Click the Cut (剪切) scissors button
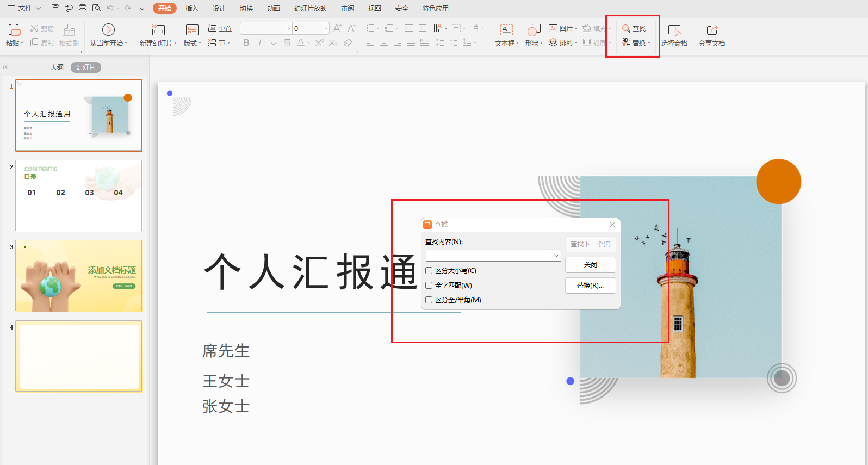The height and width of the screenshot is (465, 868). pos(42,28)
